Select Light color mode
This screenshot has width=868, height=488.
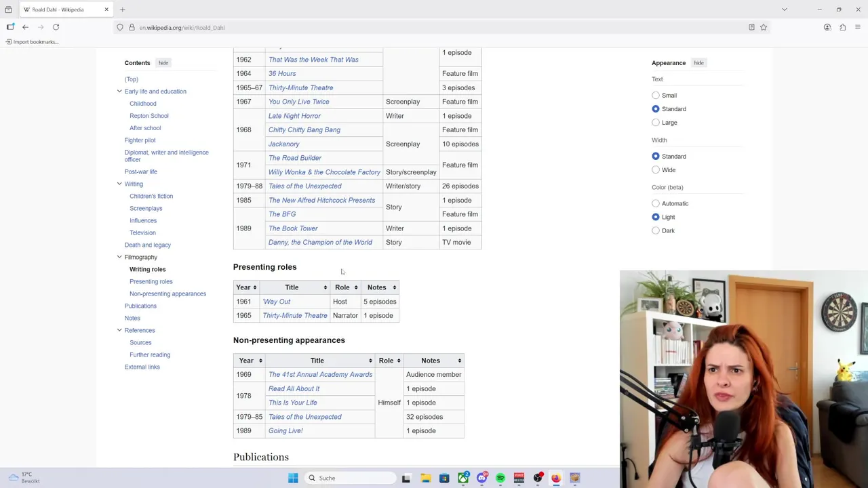click(x=656, y=217)
